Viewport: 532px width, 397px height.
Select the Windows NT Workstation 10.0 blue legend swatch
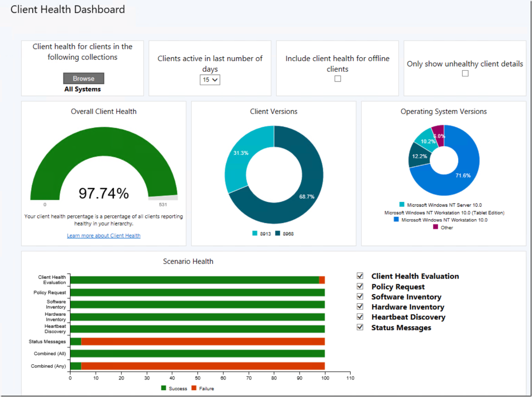point(396,219)
